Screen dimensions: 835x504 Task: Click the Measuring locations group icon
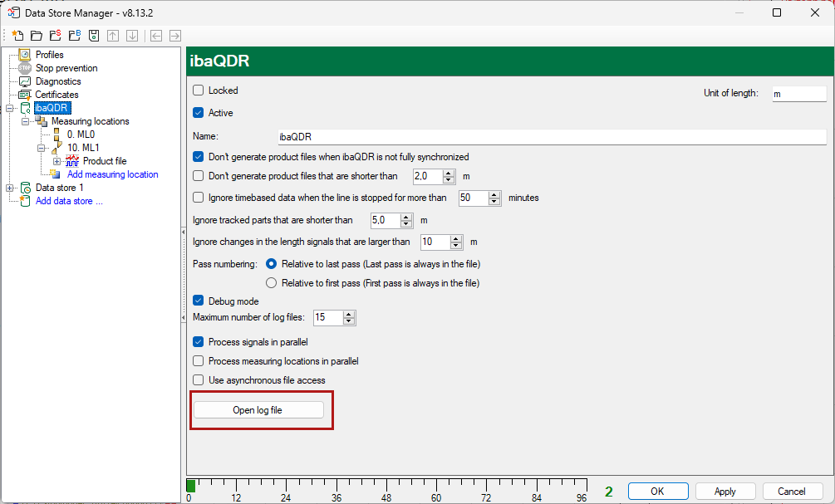[x=42, y=121]
